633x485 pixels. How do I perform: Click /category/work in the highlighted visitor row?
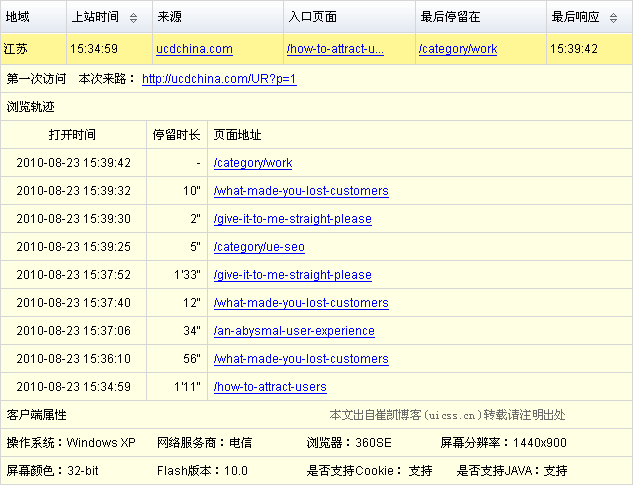(457, 49)
